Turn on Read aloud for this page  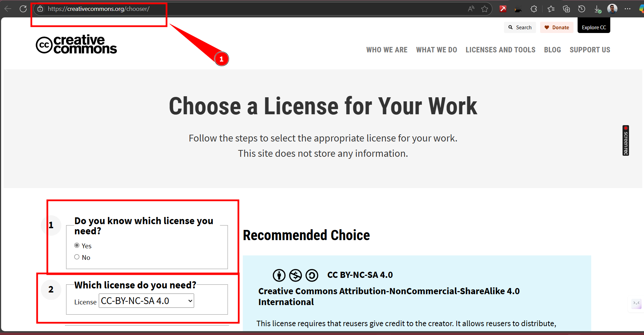click(x=471, y=9)
